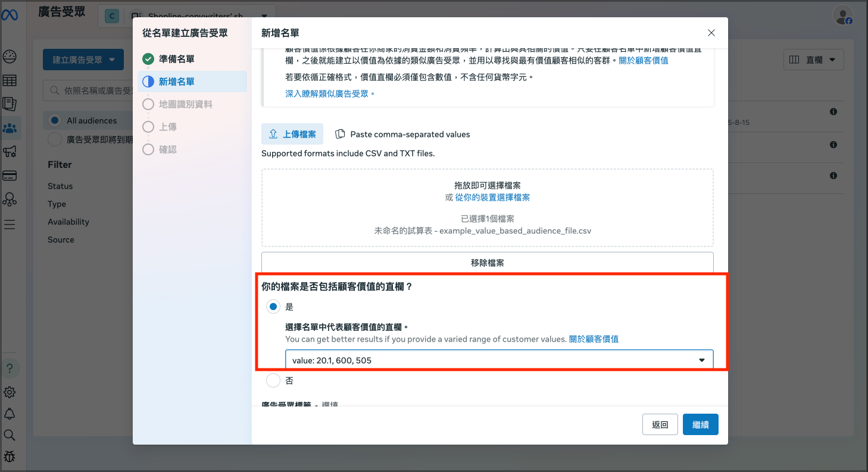The height and width of the screenshot is (472, 868).
Task: Open the help question mark icon
Action: (10, 368)
